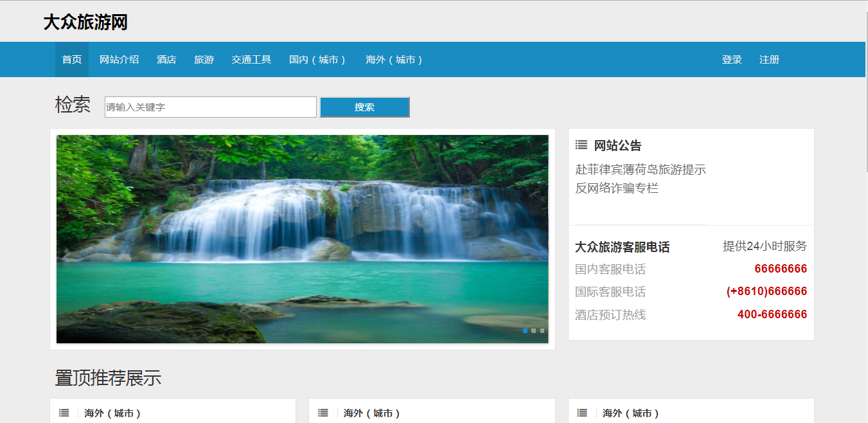The width and height of the screenshot is (868, 423).
Task: Click the 网站公告 list icon
Action: 581,145
